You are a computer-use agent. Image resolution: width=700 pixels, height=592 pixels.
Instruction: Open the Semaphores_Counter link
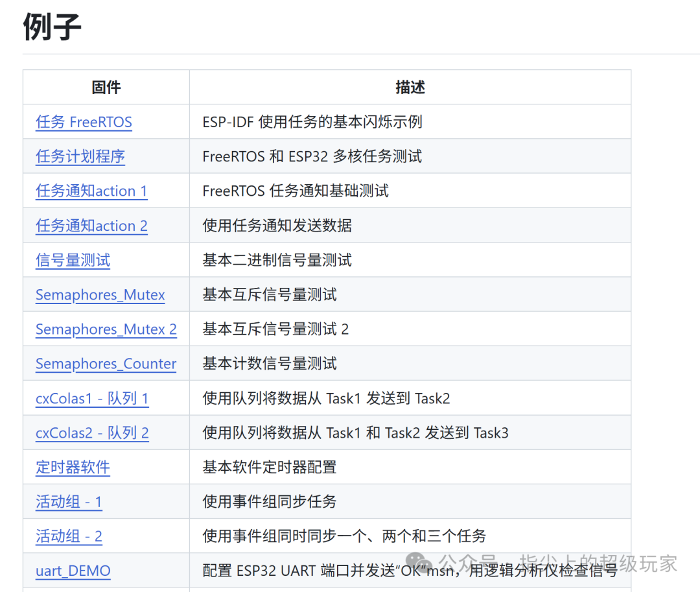pyautogui.click(x=106, y=363)
